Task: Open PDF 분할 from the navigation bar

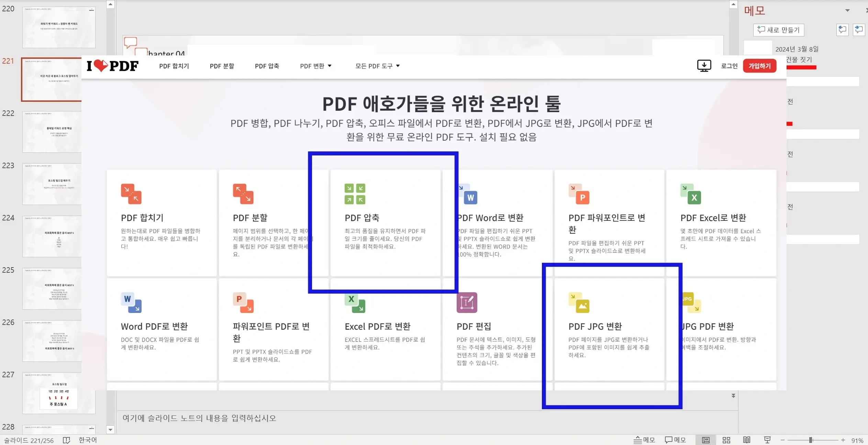Action: (222, 66)
